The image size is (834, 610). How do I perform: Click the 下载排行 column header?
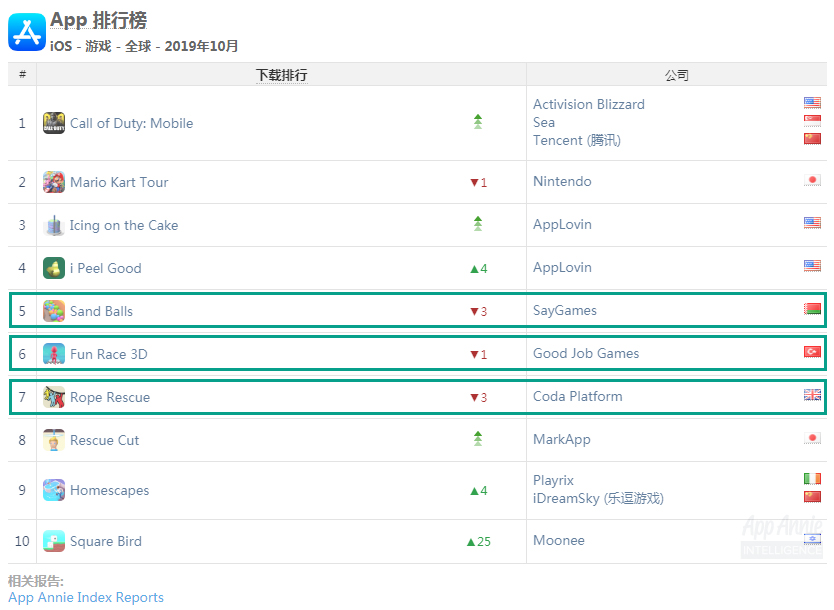tap(281, 75)
